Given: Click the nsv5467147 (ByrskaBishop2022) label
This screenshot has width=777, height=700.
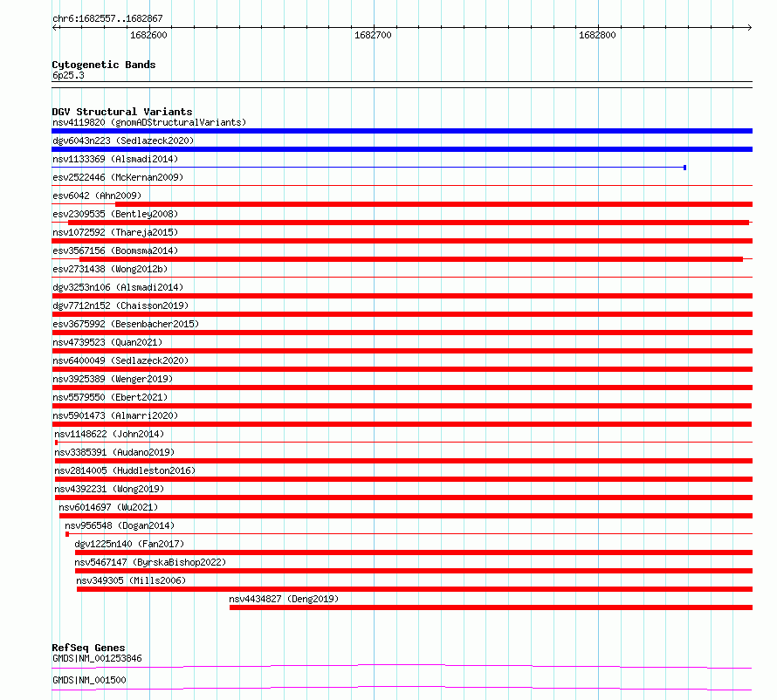Looking at the screenshot, I should coord(150,562).
